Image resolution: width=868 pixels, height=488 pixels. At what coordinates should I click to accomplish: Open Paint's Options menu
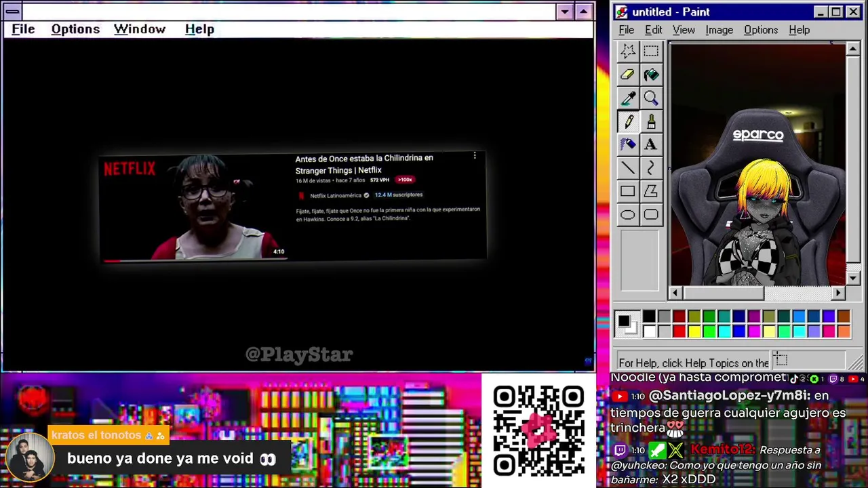(761, 30)
